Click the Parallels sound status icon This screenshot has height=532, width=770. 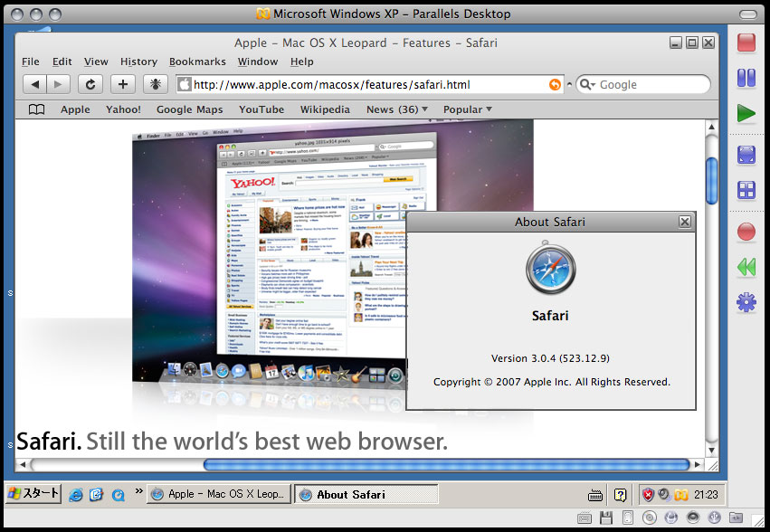(692, 518)
